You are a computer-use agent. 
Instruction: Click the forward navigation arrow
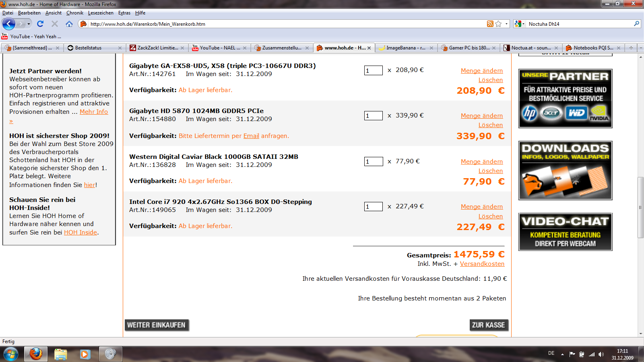click(x=21, y=24)
